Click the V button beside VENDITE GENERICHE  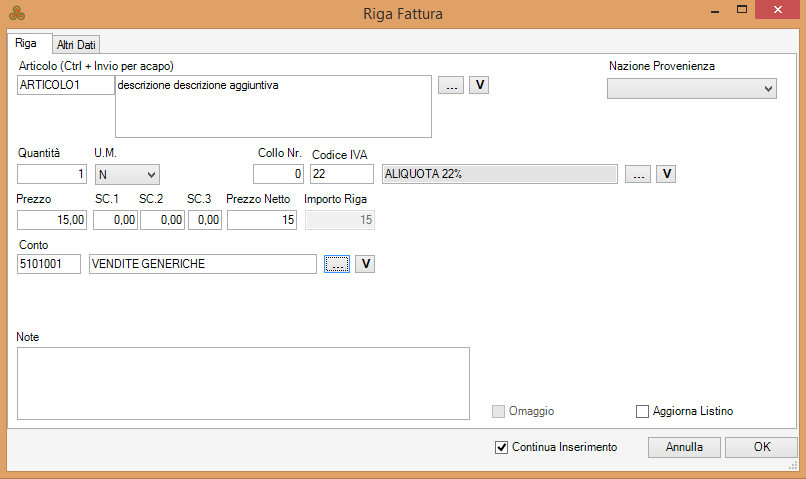[366, 263]
